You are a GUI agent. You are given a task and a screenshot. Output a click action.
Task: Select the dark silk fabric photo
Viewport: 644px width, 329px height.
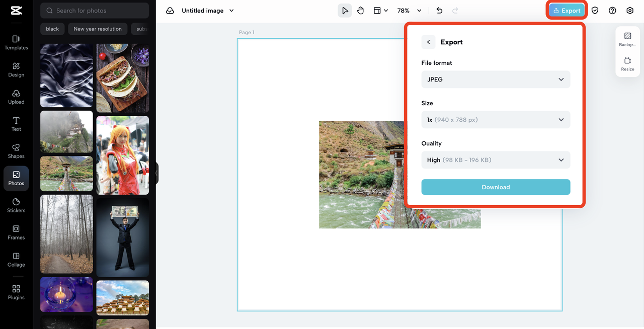coord(66,75)
